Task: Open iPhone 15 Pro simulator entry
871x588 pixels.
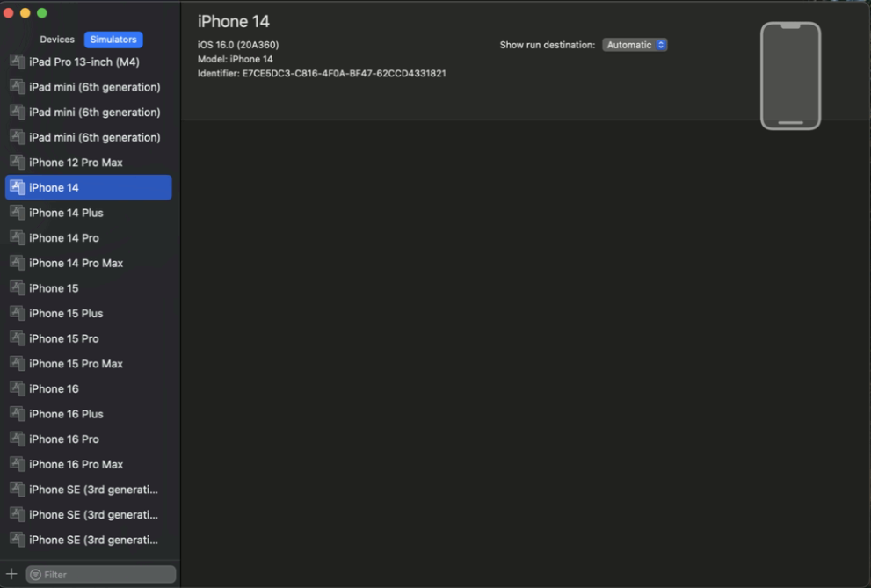Action: (89, 338)
